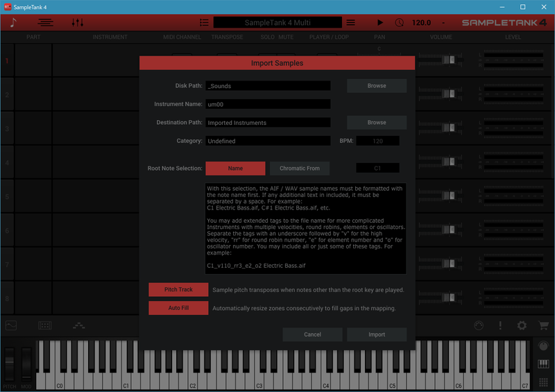Click the SampleTank 4 Multi name display
The image size is (555, 392).
point(277,23)
